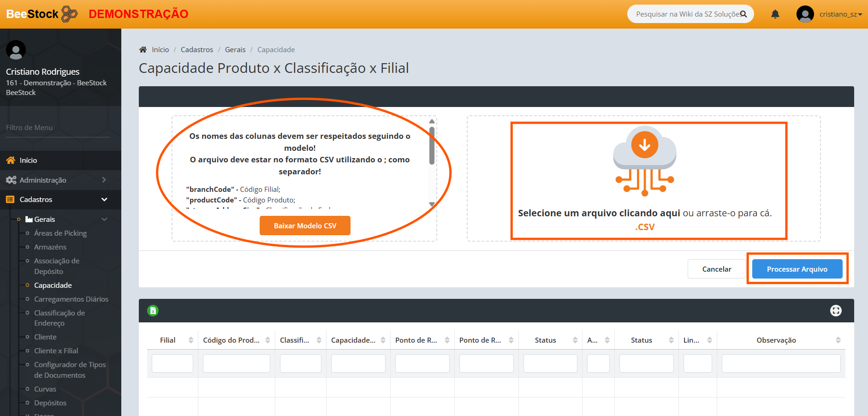Open the cristiano_sz user dropdown
Image resolution: width=868 pixels, height=416 pixels.
(840, 14)
